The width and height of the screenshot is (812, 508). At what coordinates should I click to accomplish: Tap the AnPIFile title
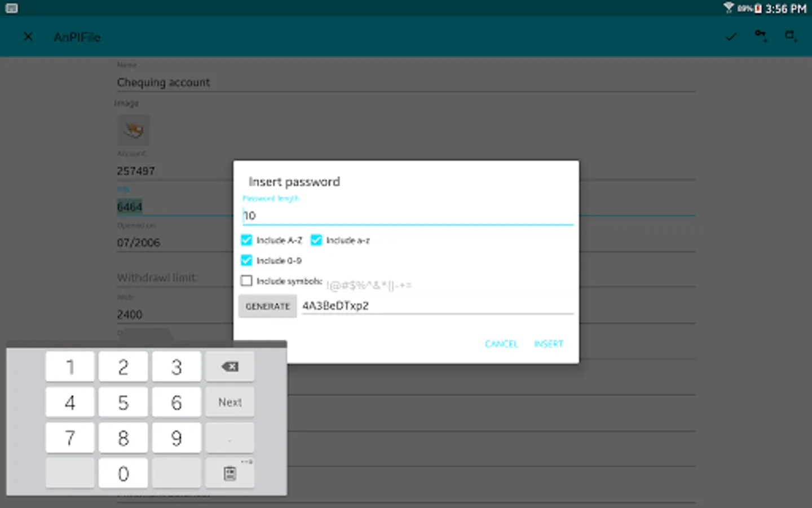77,37
